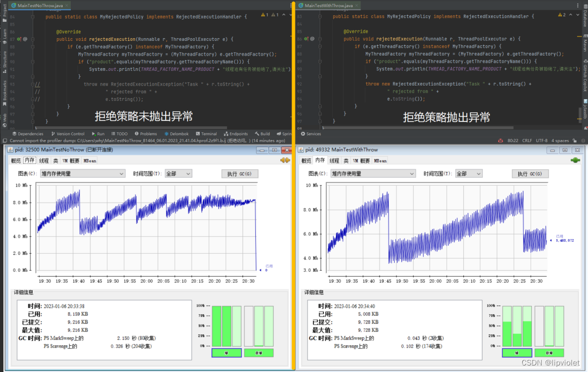
Task: Click the override gutter icon in MainTestWithThrow editor
Action: pos(307,39)
